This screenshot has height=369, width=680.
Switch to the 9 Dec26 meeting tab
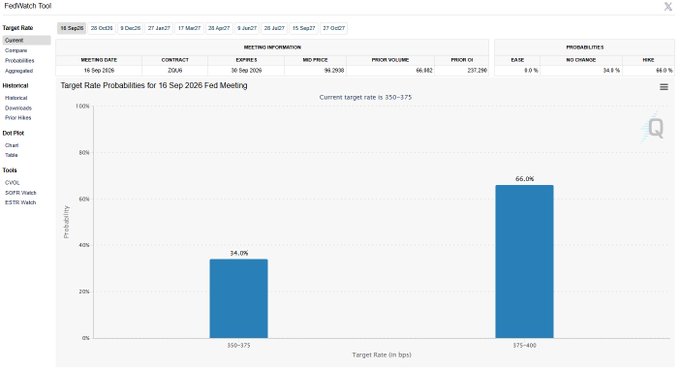coord(131,28)
